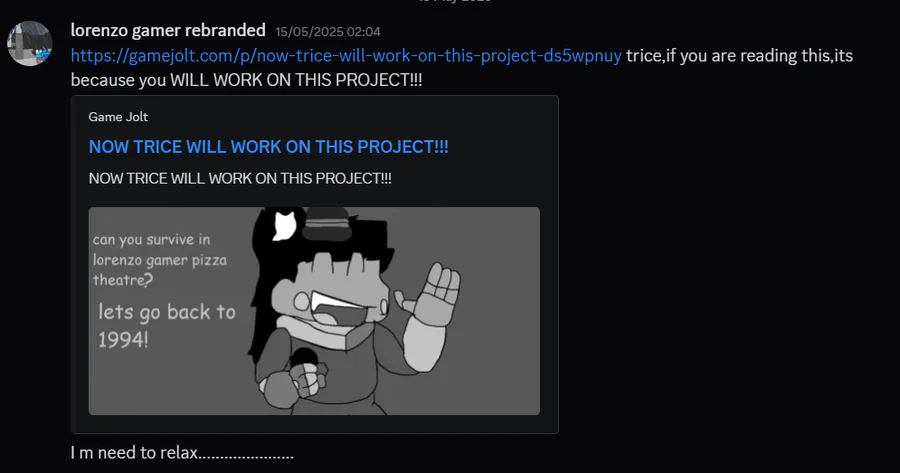This screenshot has height=473, width=900.
Task: Click the dark hat on character's head
Action: point(327,224)
